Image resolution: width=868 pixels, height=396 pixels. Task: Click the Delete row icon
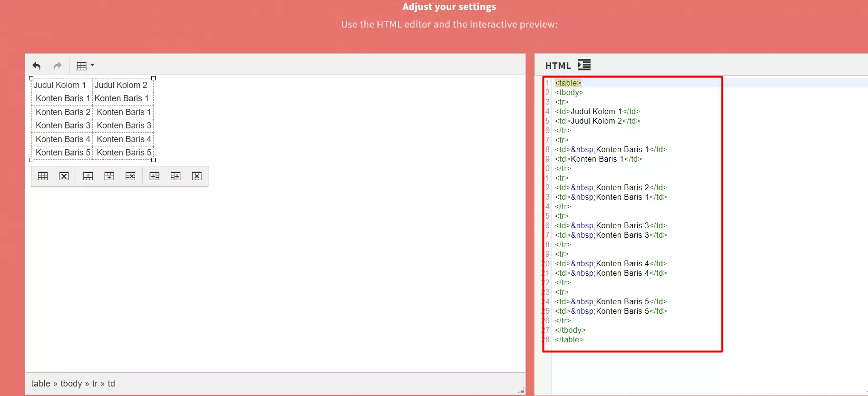[130, 176]
